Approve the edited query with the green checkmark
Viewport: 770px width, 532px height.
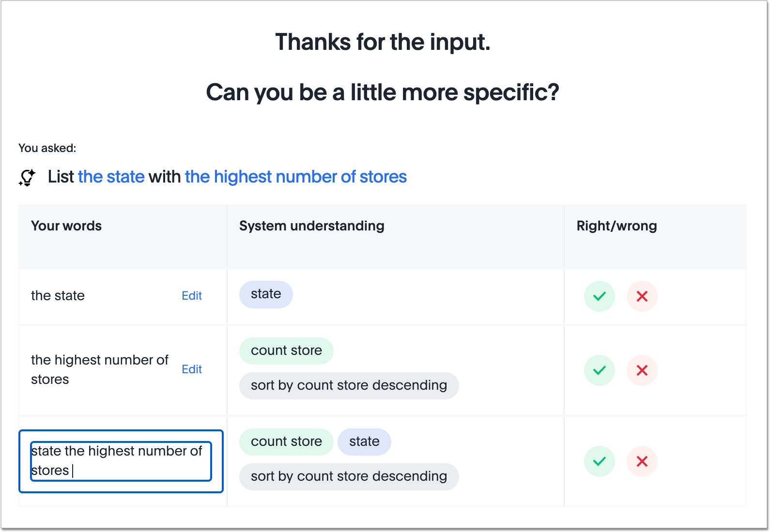599,461
